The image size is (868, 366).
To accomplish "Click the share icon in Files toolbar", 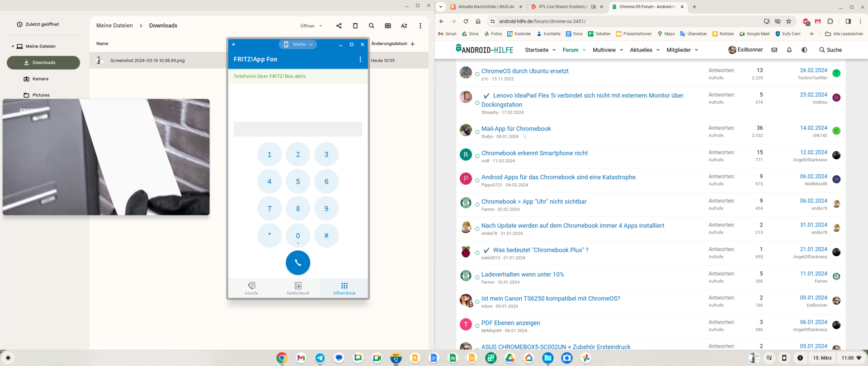I will click(x=339, y=26).
